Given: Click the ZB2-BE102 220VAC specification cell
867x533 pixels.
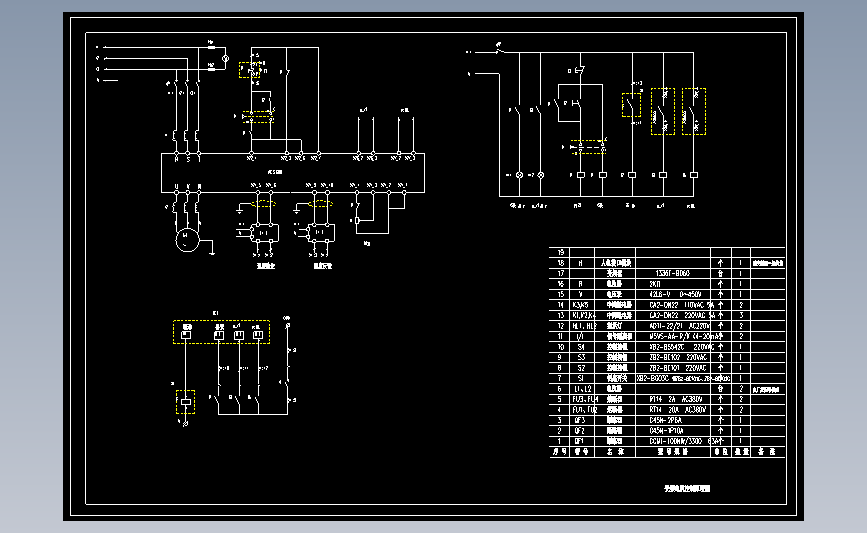Looking at the screenshot, I should tap(672, 357).
